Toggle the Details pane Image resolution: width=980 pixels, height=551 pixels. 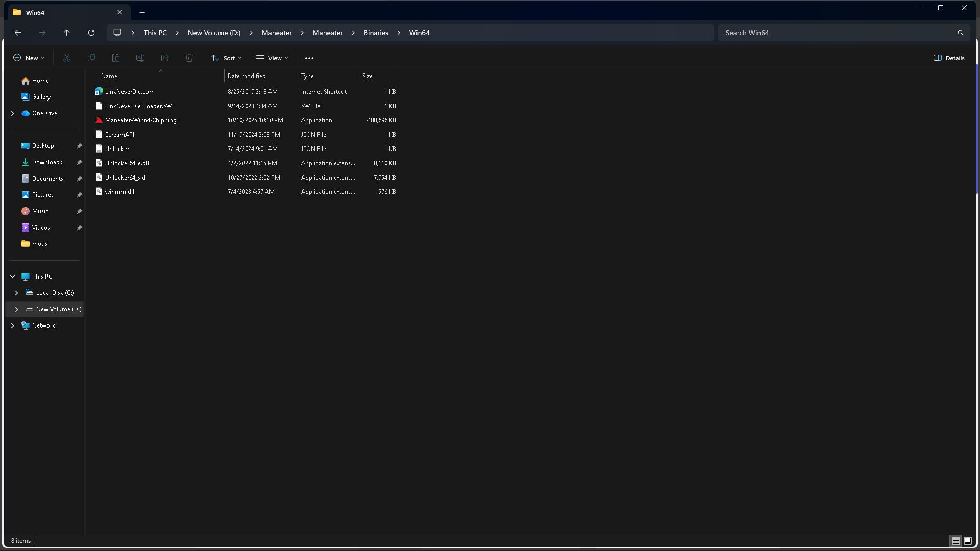pos(949,58)
